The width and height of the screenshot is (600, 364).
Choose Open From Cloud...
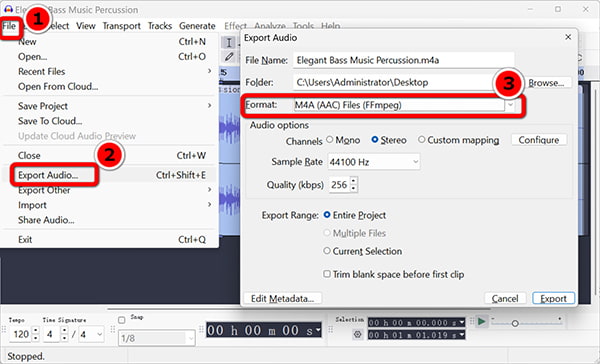click(x=109, y=87)
